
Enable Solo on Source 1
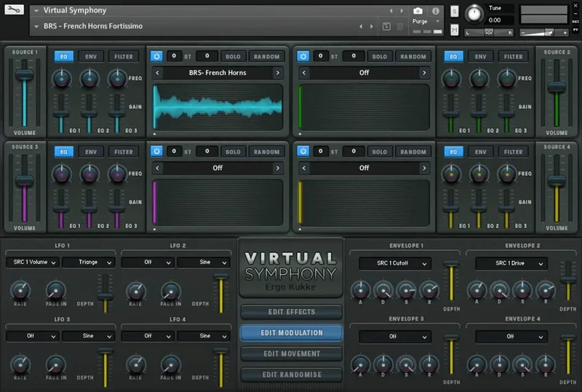tap(233, 57)
